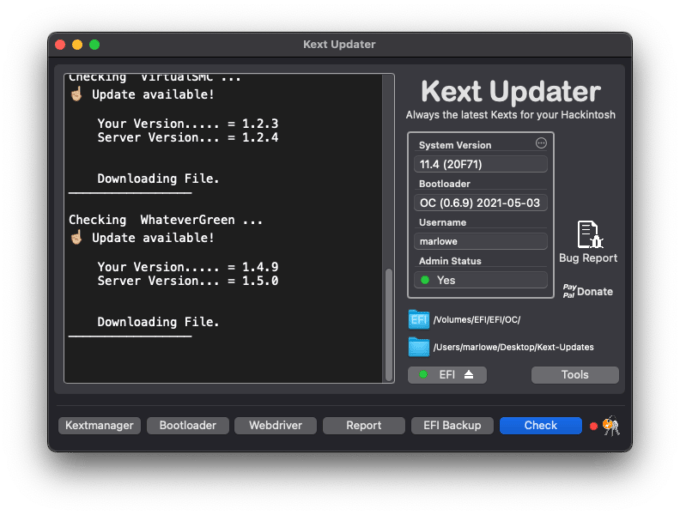Image resolution: width=680 pixels, height=515 pixels.
Task: Click the System Version field 11.4 (20F71)
Action: pyautogui.click(x=481, y=164)
